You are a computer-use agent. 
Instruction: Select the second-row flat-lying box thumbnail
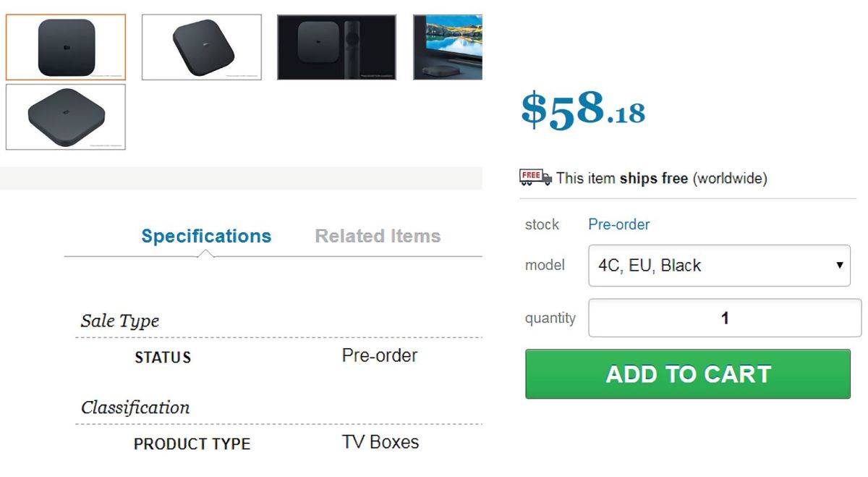point(66,117)
